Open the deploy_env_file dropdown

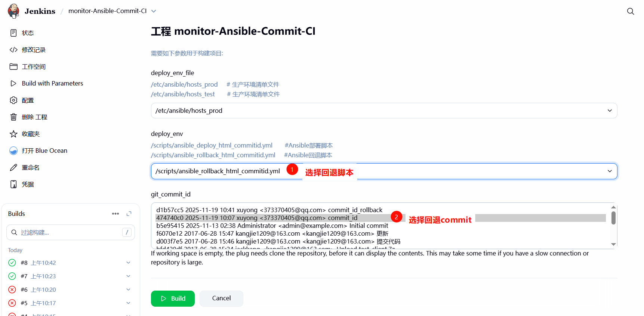coord(383,111)
